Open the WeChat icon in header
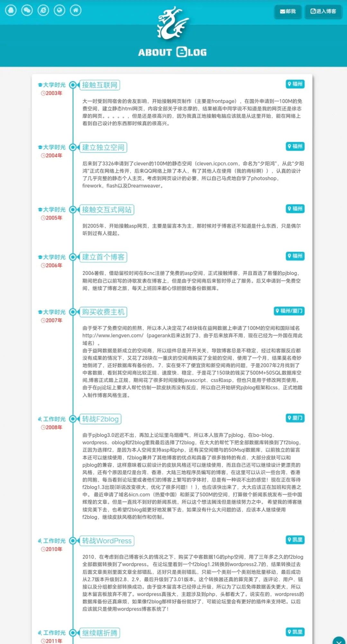The height and width of the screenshot is (644, 347). pos(27,10)
